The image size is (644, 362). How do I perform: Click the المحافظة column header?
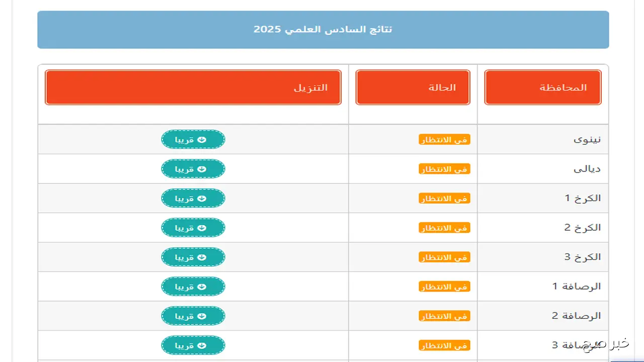tap(542, 87)
